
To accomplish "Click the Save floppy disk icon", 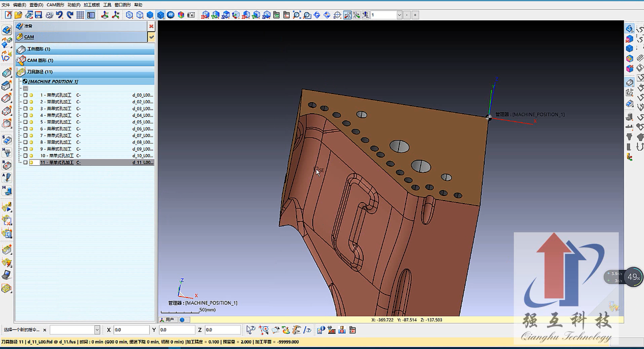I will click(38, 15).
